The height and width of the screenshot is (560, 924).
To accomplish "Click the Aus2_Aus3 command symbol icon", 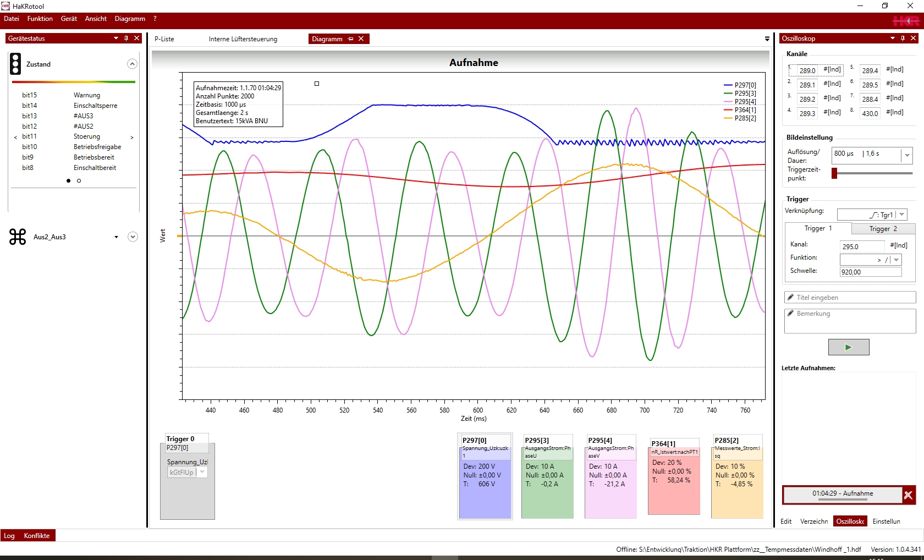I will pos(18,237).
